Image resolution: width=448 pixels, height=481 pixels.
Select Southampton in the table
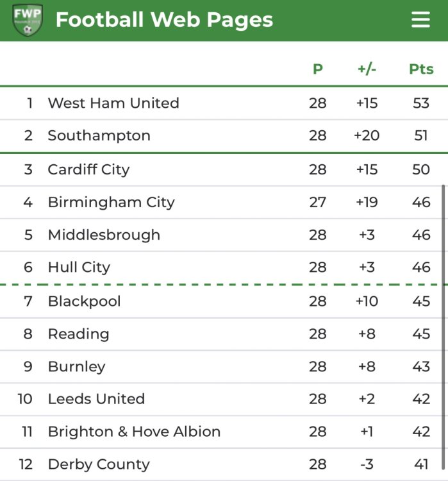pyautogui.click(x=99, y=135)
